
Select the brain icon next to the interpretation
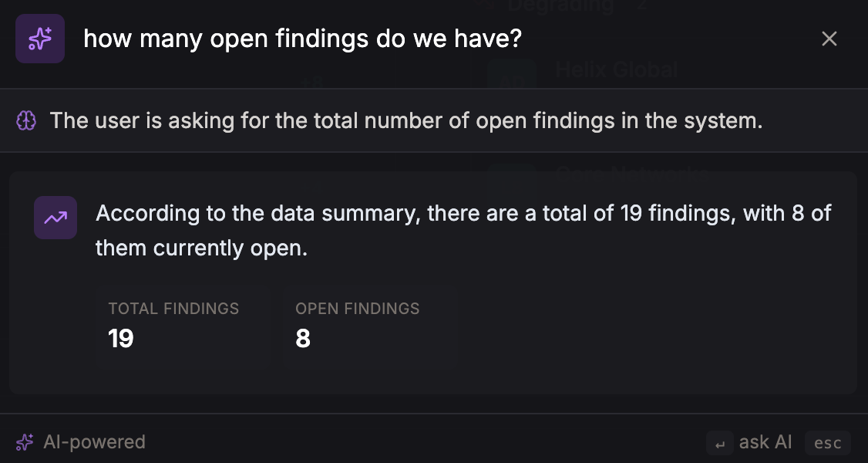click(25, 120)
